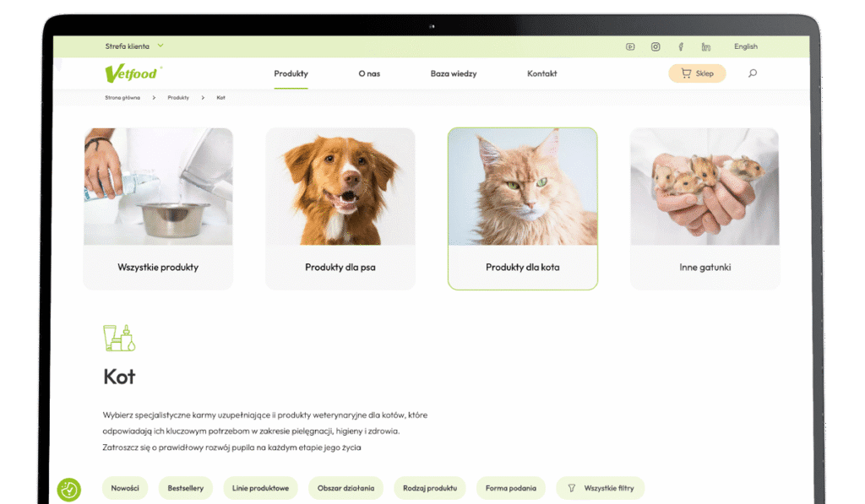
Task: Open the Linie produktowe filter dropdown
Action: click(x=260, y=488)
